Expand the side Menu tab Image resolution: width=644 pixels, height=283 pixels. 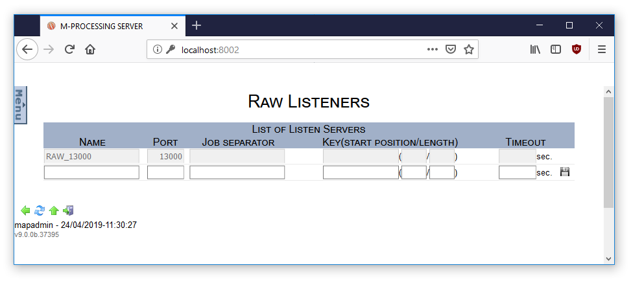pos(20,104)
